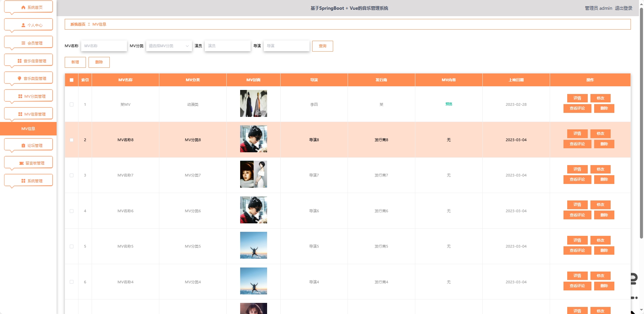Viewport: 644px width, 314px height.
Task: Click 删除 in the 某MV row
Action: click(x=604, y=108)
